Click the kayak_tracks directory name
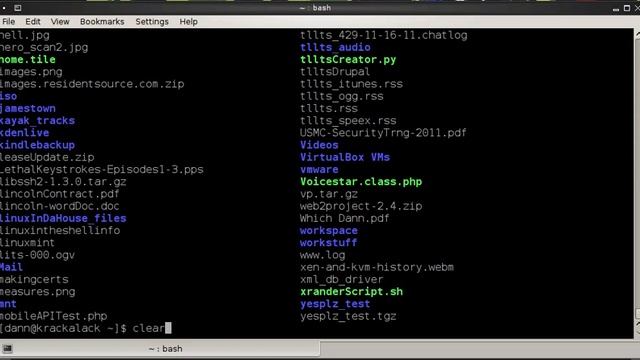640x360 pixels. coord(37,121)
